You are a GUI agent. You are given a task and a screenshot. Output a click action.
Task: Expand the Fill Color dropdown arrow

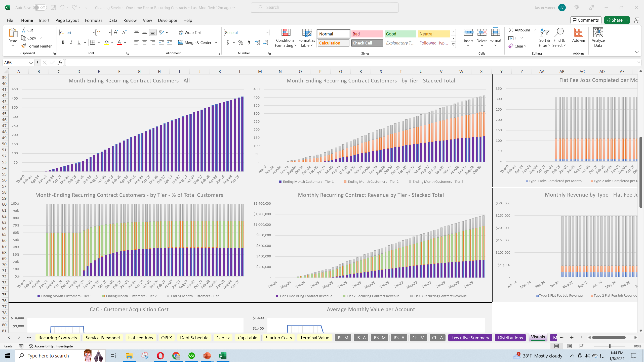tap(112, 42)
